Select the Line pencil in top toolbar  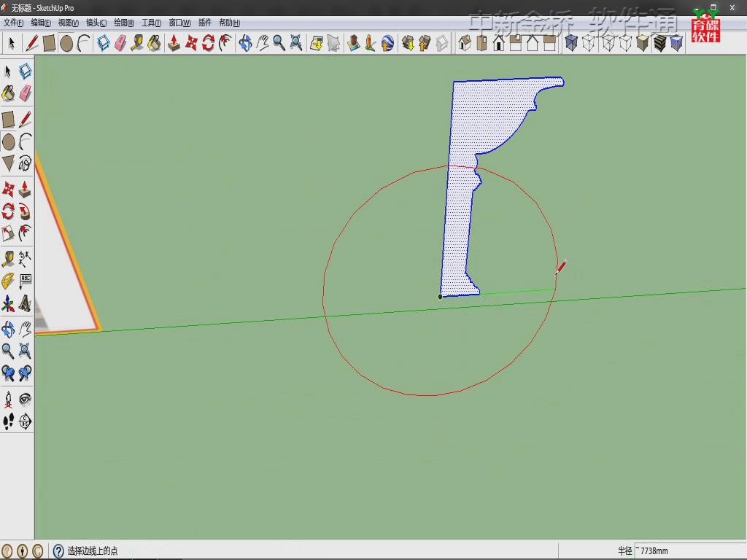[32, 43]
